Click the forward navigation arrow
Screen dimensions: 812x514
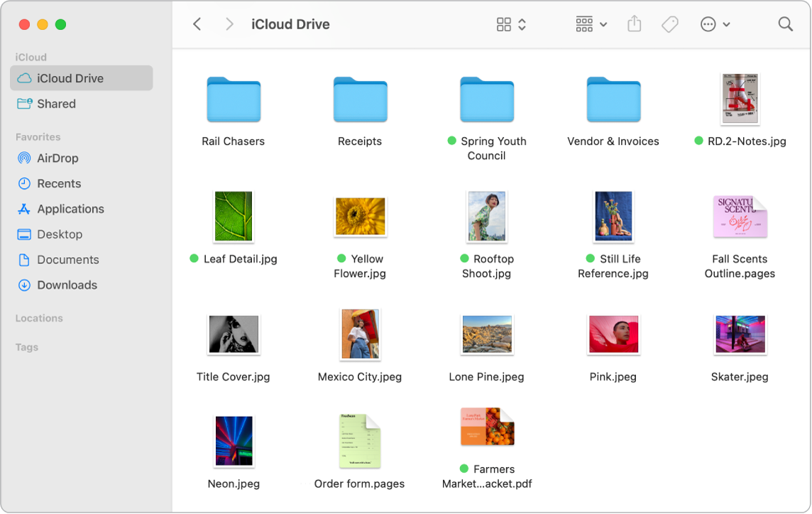tap(229, 23)
